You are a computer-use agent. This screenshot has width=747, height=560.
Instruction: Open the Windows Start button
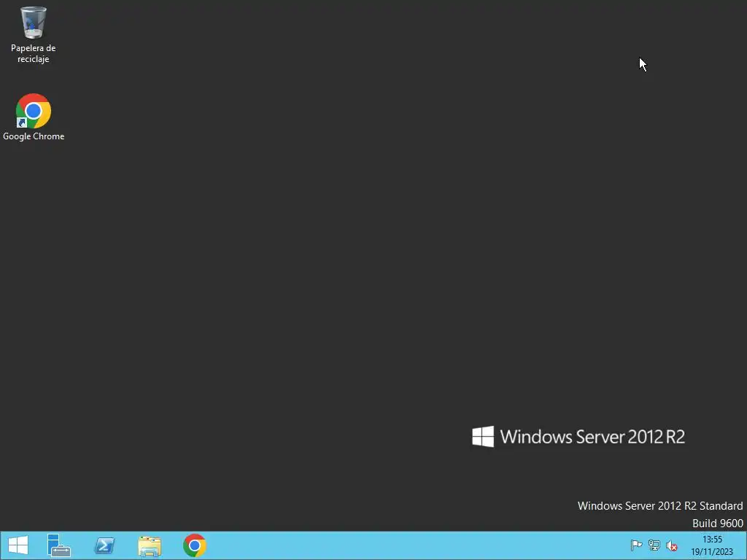pyautogui.click(x=18, y=545)
